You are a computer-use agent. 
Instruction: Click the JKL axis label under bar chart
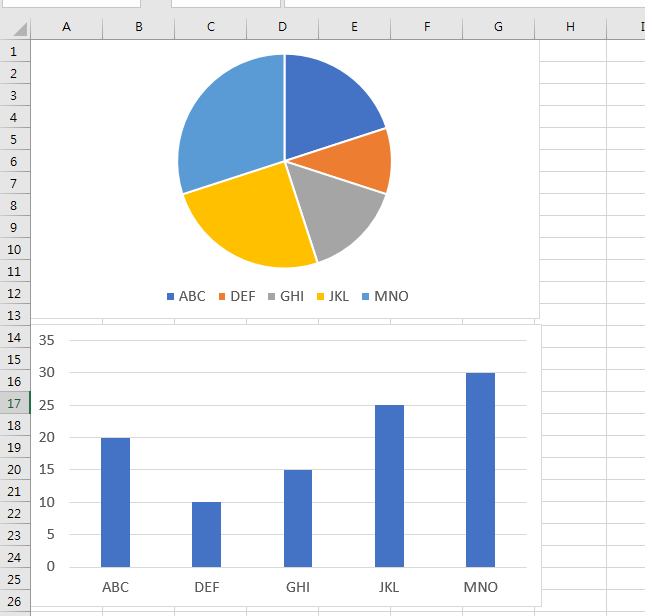[x=389, y=587]
